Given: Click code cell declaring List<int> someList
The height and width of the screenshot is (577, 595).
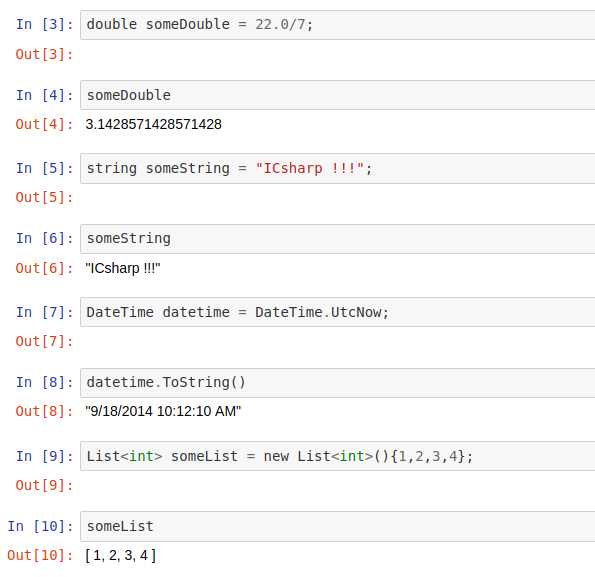Looking at the screenshot, I should click(x=338, y=456).
